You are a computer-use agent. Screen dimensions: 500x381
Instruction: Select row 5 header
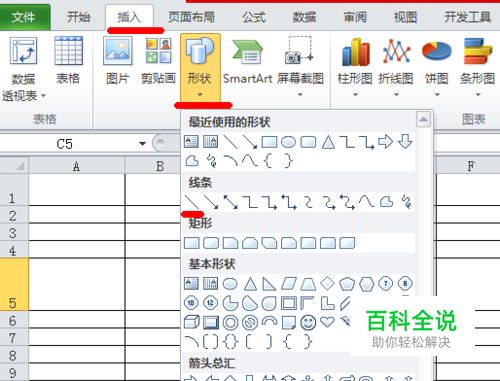[14, 284]
